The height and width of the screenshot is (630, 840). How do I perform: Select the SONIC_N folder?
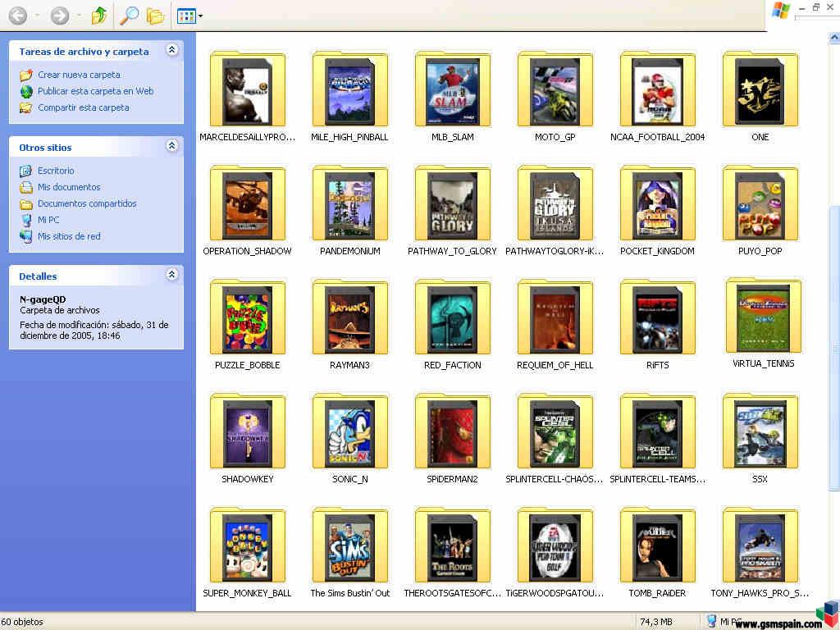(349, 439)
